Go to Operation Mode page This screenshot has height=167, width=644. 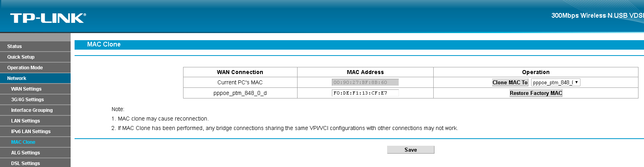pos(25,68)
